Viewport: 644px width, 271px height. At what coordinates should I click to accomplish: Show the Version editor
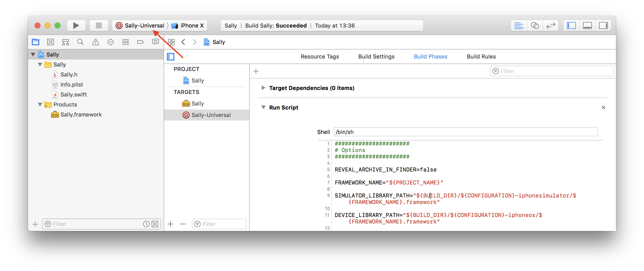(x=551, y=25)
